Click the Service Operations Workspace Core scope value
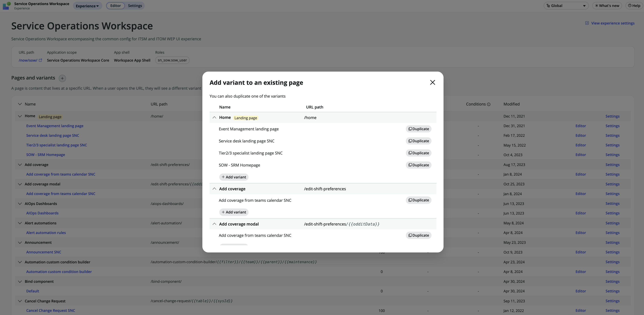This screenshot has width=644, height=315. click(x=78, y=60)
